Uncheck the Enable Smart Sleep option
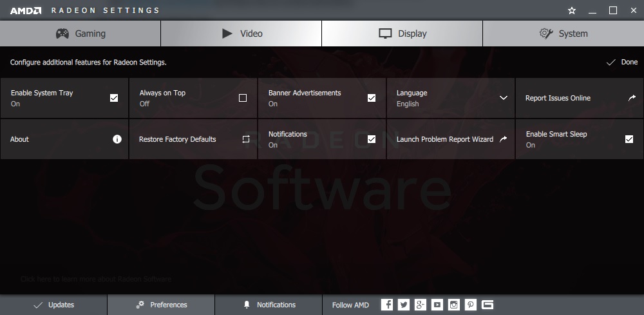 (x=629, y=139)
